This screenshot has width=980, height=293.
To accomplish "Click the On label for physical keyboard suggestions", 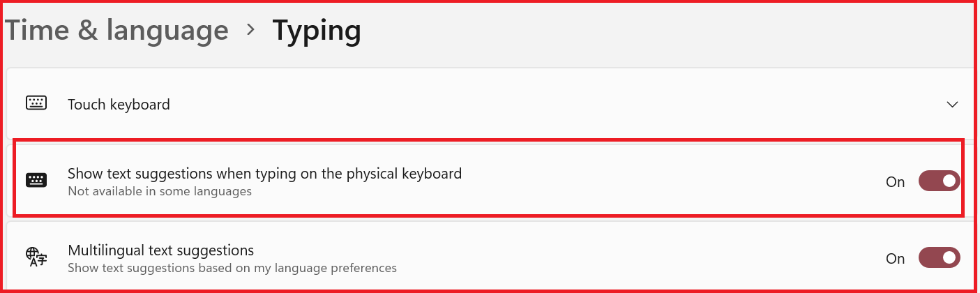I will (x=895, y=182).
